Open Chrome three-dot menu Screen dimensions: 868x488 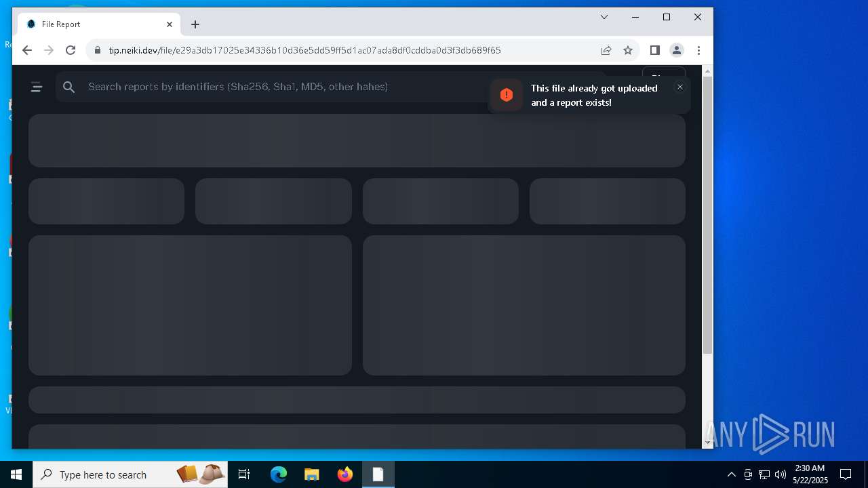(x=698, y=50)
